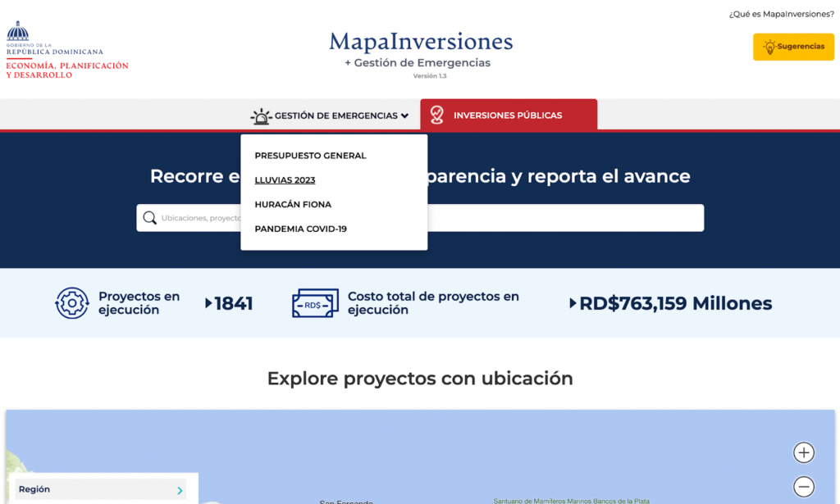Click the emergency siren icon
The height and width of the screenshot is (504, 840).
(x=261, y=116)
